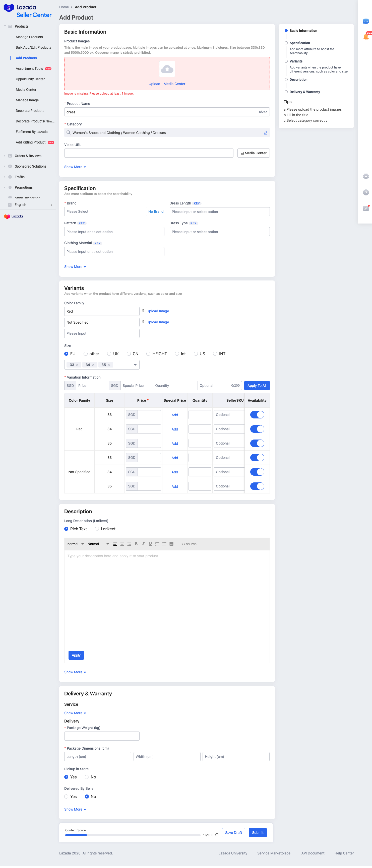The height and width of the screenshot is (868, 372).
Task: Go to Media Center sidebar item
Action: point(26,90)
